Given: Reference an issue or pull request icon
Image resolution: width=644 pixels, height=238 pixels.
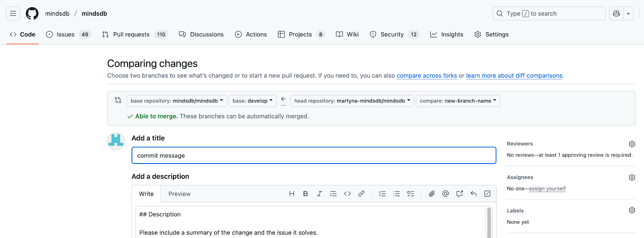Looking at the screenshot, I should pyautogui.click(x=460, y=194).
